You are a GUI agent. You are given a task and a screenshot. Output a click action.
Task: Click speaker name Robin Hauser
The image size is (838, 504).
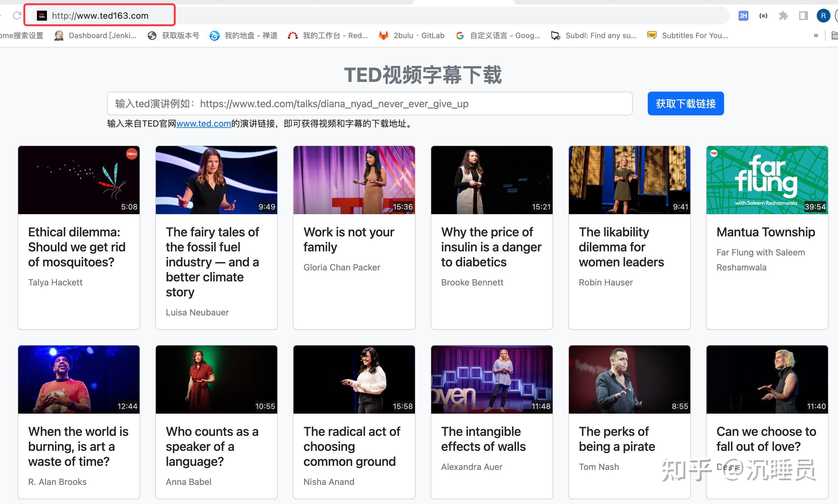pyautogui.click(x=606, y=282)
